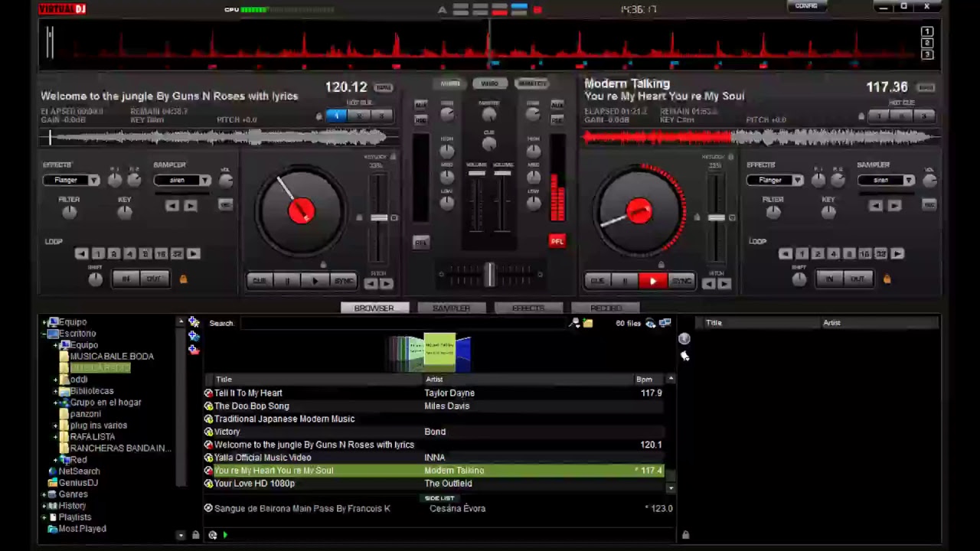The height and width of the screenshot is (551, 980).
Task: Select 4-beat loop on left deck
Action: pos(129,254)
